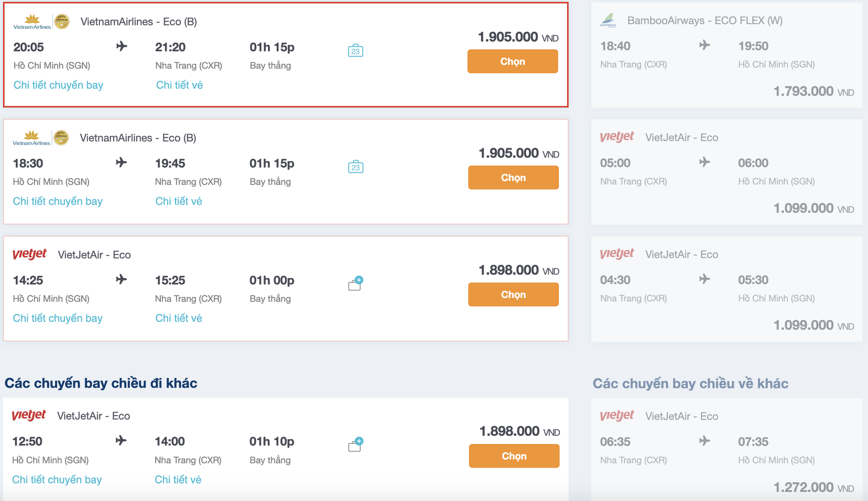Open Chi tiết vé for the 12:50 flight
868x501 pixels.
178,480
